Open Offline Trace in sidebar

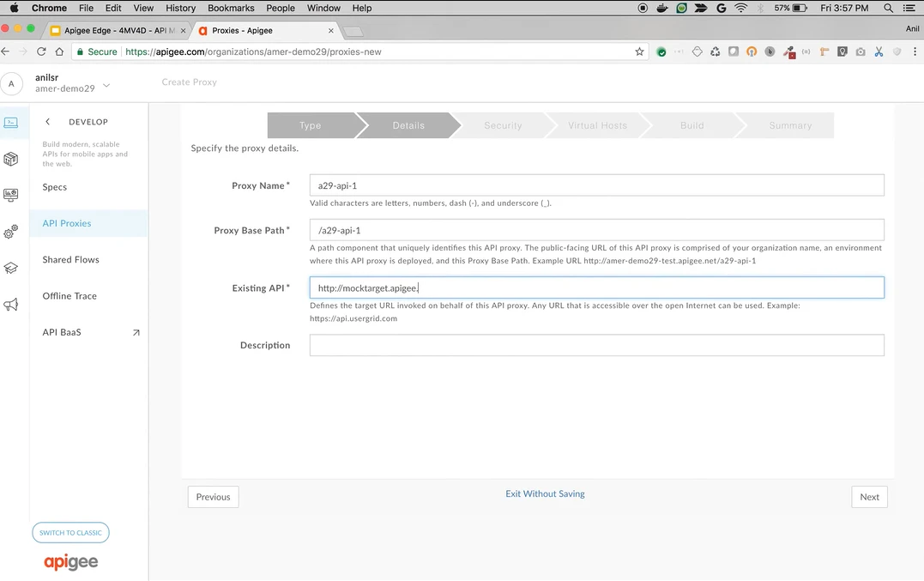(x=69, y=296)
